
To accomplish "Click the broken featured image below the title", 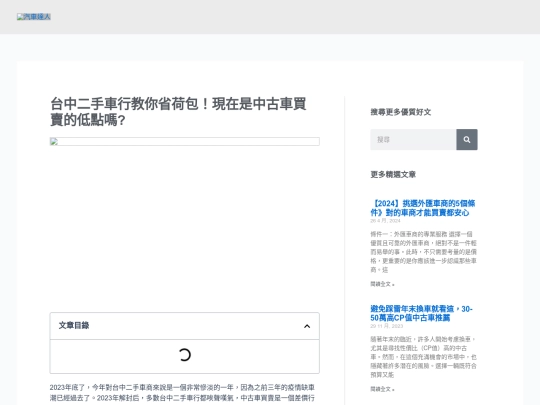I will click(185, 142).
